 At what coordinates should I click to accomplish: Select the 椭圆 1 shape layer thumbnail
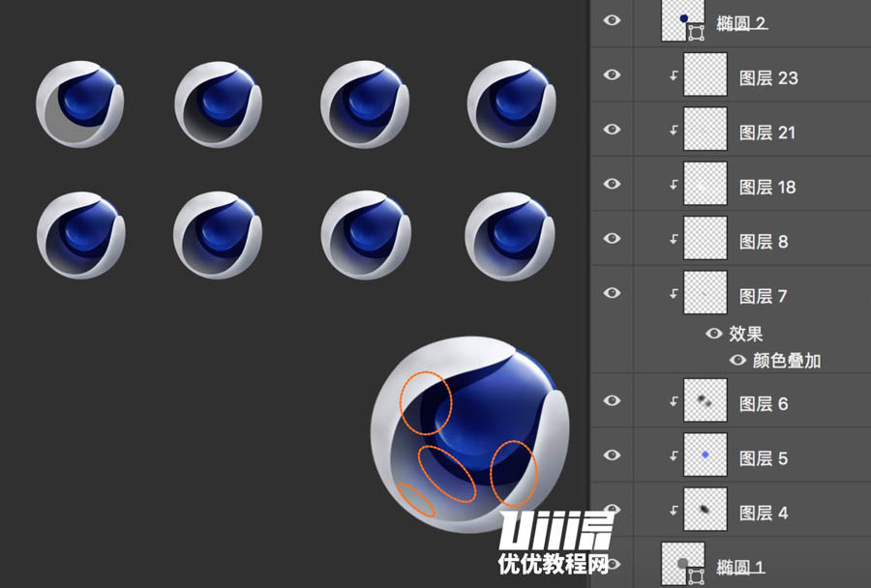[683, 564]
